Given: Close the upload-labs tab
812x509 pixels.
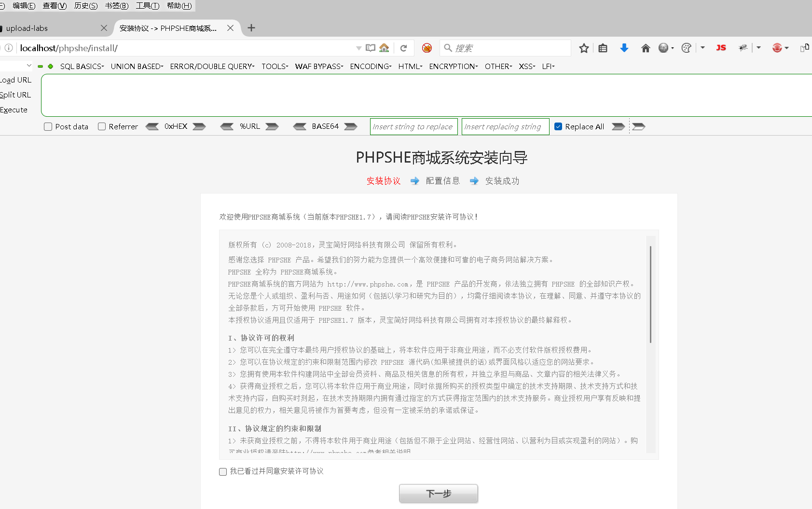Looking at the screenshot, I should 104,28.
